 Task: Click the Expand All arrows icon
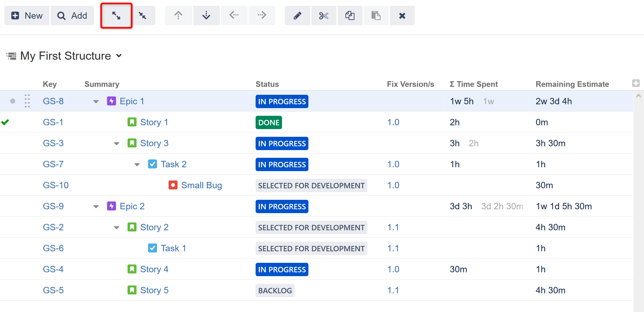[x=116, y=16]
